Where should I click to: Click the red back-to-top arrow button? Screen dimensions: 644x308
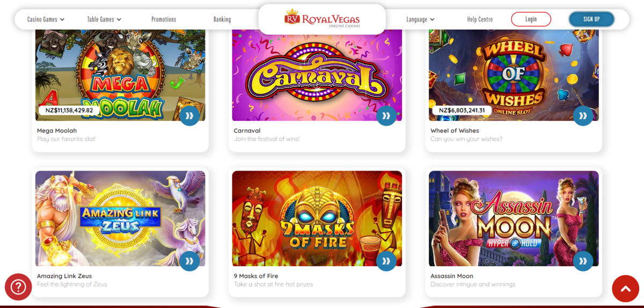[x=626, y=289]
